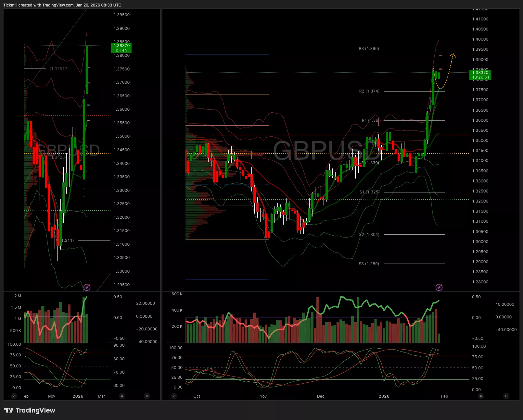
Task: Toggle auto scale A on right chart
Action: point(481,396)
